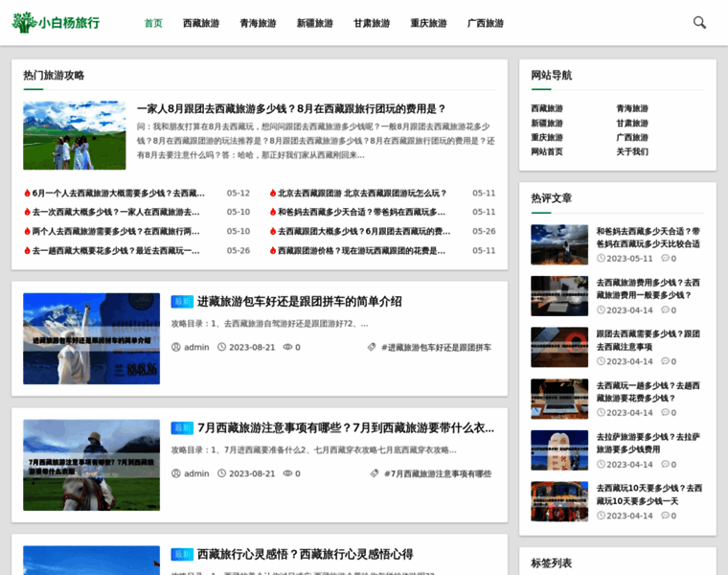Open article 7月西藏旅游注意事项有哪些

click(346, 427)
